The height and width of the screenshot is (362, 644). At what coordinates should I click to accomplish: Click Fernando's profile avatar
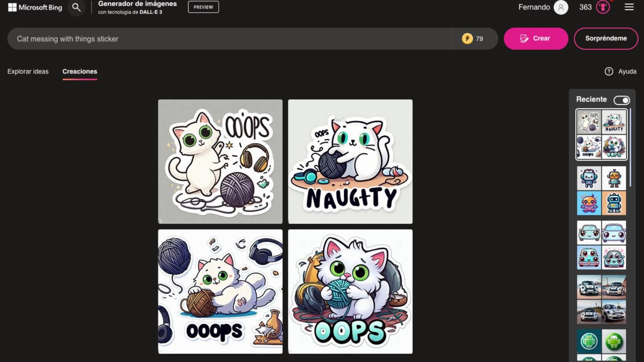tap(561, 7)
